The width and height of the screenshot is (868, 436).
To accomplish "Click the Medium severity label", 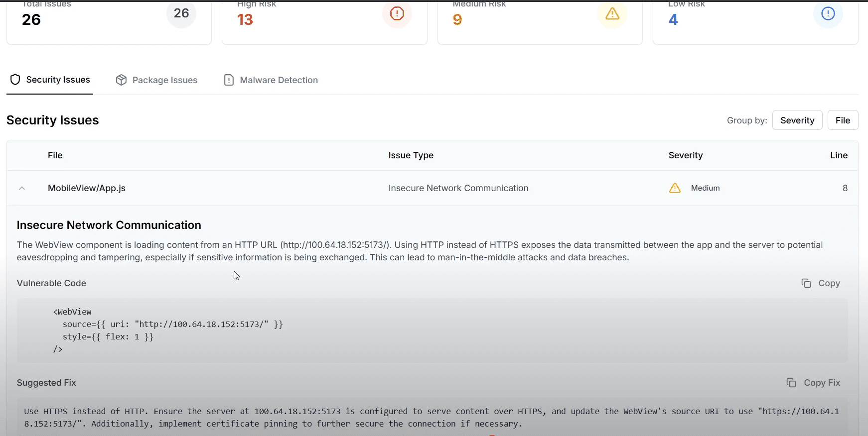I will click(x=705, y=188).
